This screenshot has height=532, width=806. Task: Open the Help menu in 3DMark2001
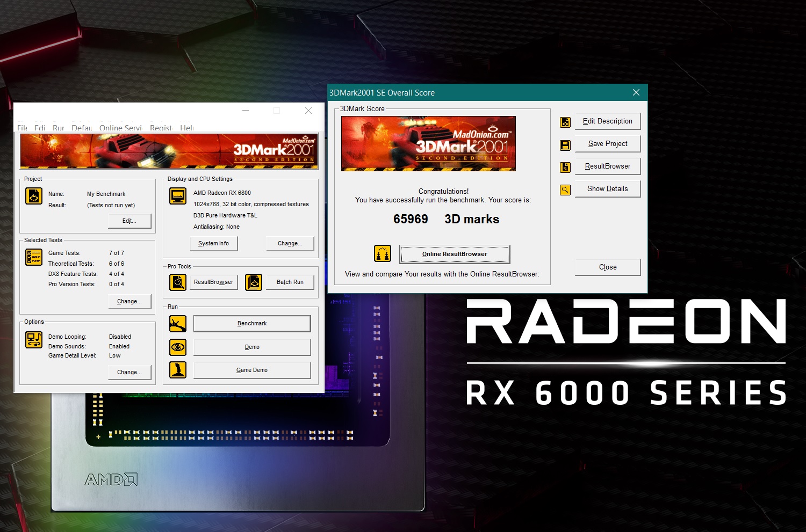click(x=187, y=128)
